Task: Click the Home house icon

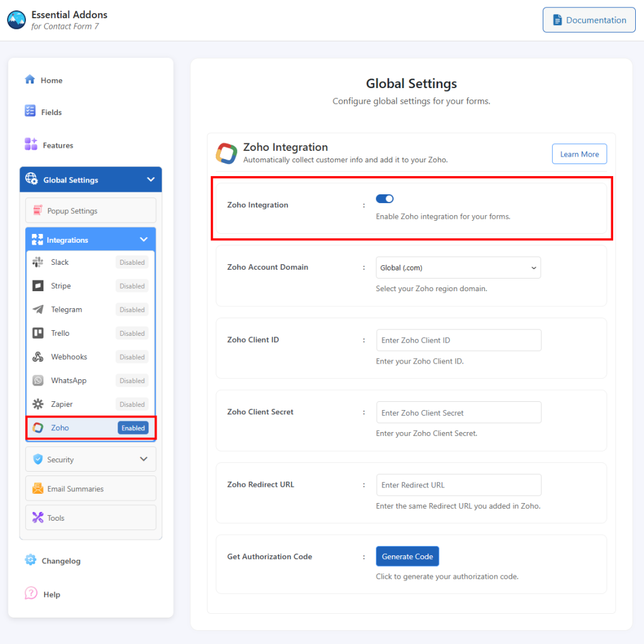Action: (30, 79)
